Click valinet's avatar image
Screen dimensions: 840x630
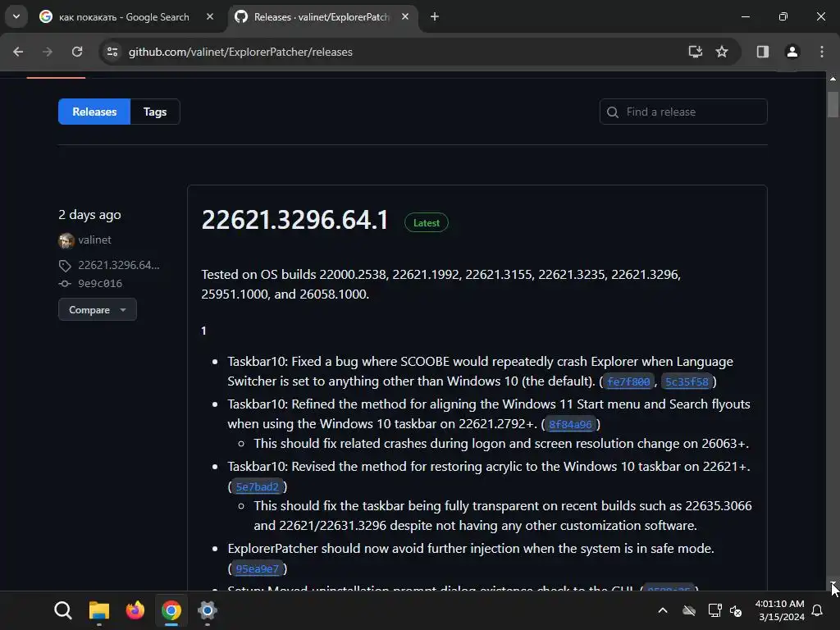pyautogui.click(x=66, y=240)
